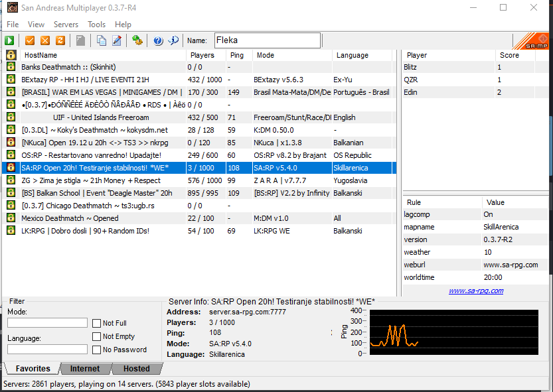553x392 pixels.
Task: Switch to the Internet tab
Action: point(85,368)
